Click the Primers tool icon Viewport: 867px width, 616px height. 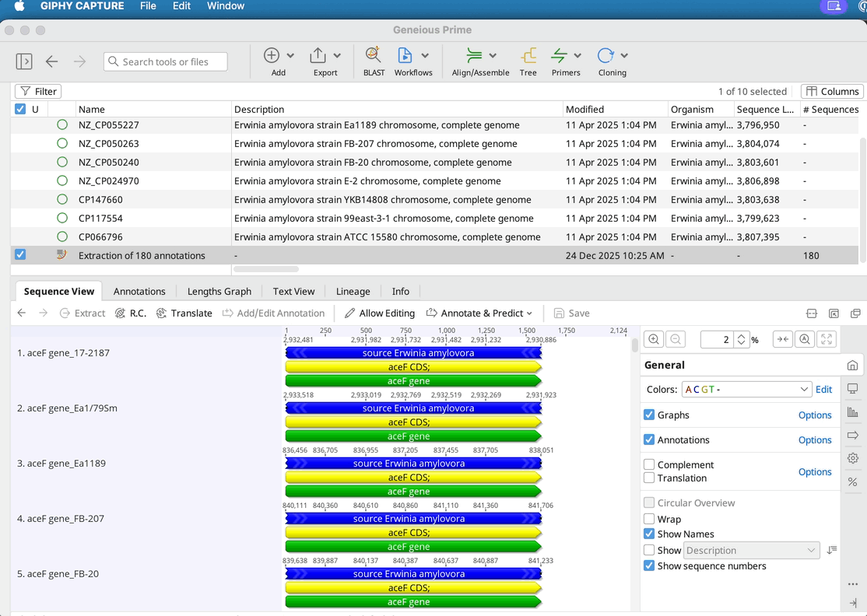(x=559, y=56)
